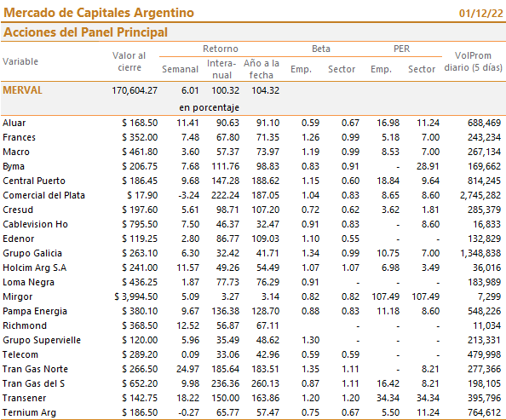The width and height of the screenshot is (506, 420).
Task: Click the Año a la fecha column header
Action: pos(262,69)
